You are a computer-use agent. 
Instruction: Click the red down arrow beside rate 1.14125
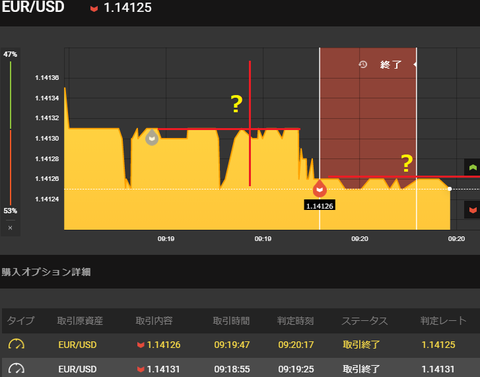[x=94, y=9]
